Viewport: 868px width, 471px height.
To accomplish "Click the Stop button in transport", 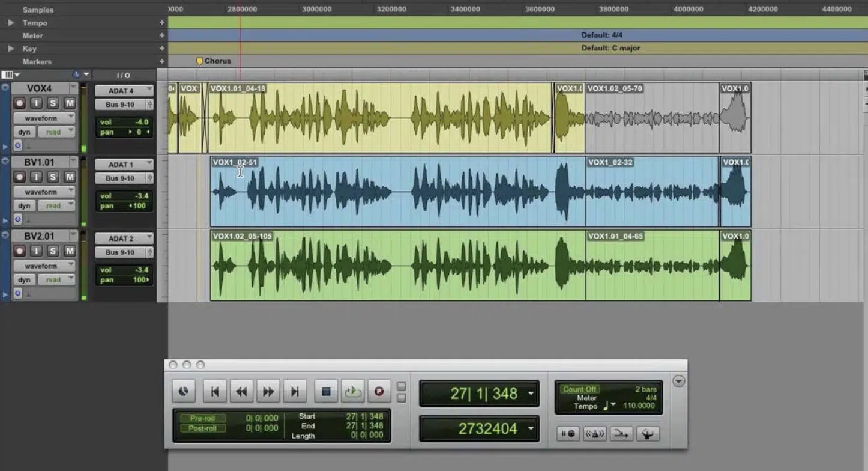I will point(326,391).
